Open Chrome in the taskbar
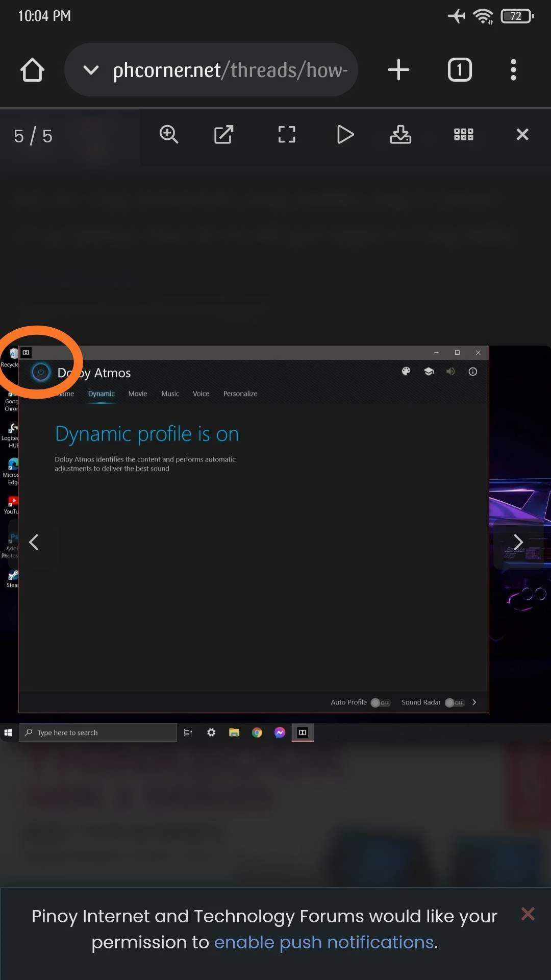 pyautogui.click(x=257, y=732)
